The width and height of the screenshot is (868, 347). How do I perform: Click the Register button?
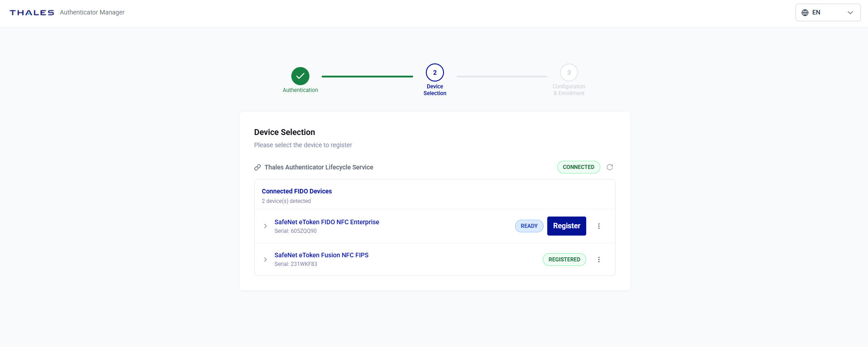(x=567, y=226)
